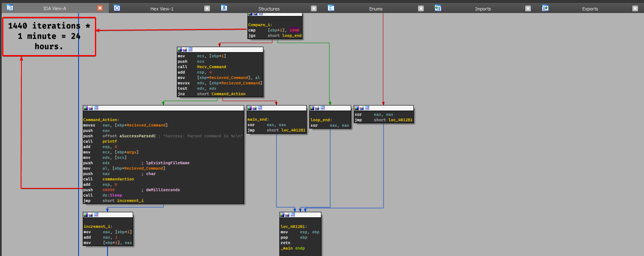The image size is (644, 256).
Task: Click the middle title icon on main_end block
Action: 255,108
